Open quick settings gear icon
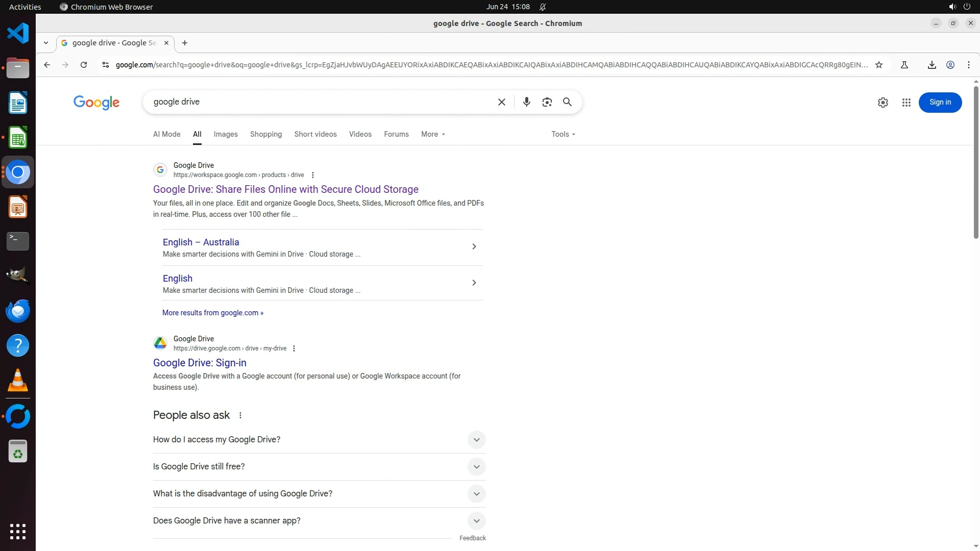This screenshot has height=551, width=980. (883, 103)
